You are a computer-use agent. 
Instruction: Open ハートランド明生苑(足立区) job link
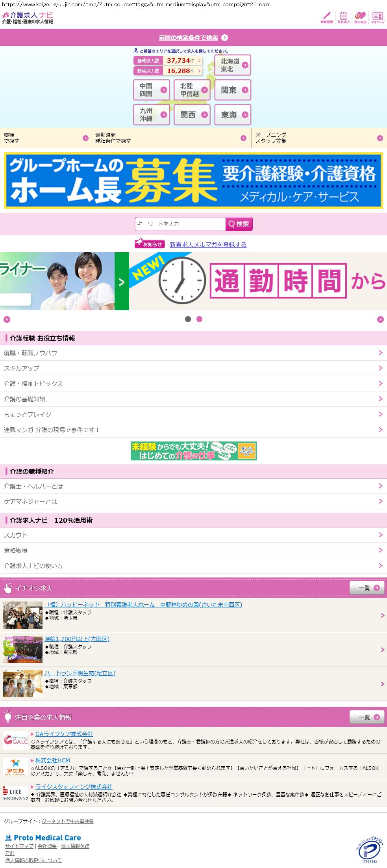point(80,673)
